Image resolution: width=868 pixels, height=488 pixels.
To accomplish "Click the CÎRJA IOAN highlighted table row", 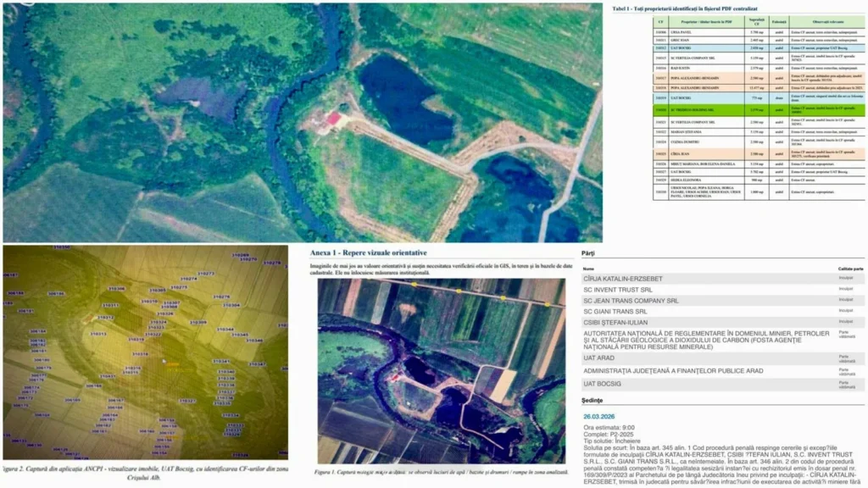I will pos(759,154).
